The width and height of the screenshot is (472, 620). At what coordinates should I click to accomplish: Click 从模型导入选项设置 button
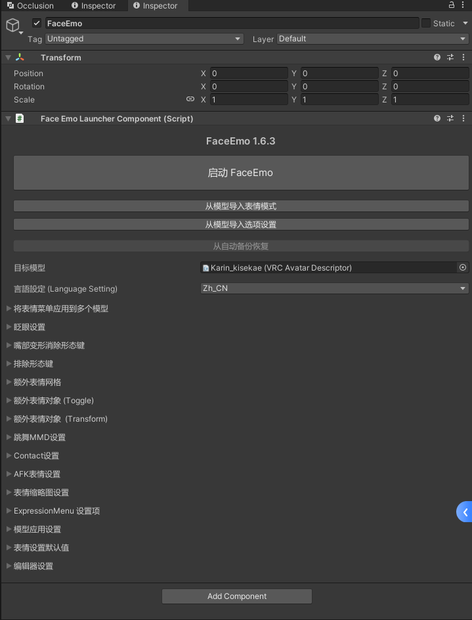tap(241, 225)
